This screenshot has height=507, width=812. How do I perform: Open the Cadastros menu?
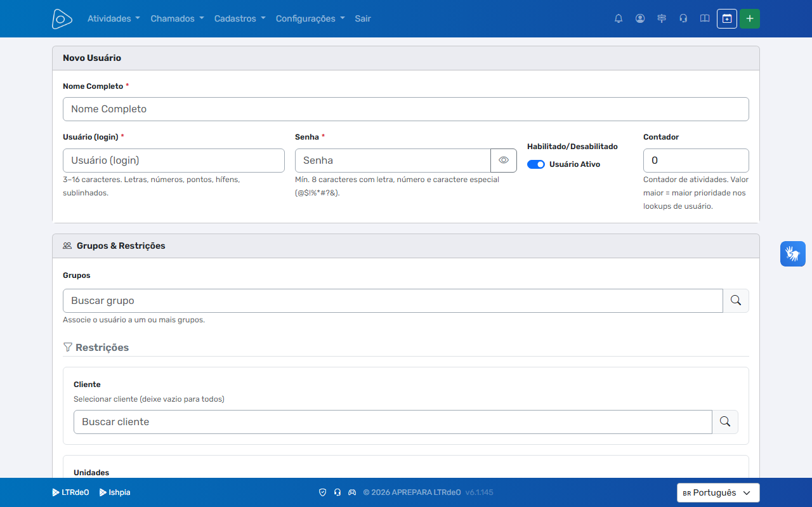[240, 18]
